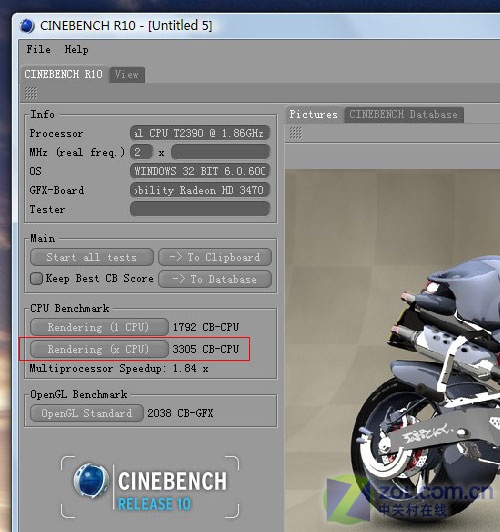
Task: Click the 3305 CB-CPU score text
Action: (x=206, y=349)
